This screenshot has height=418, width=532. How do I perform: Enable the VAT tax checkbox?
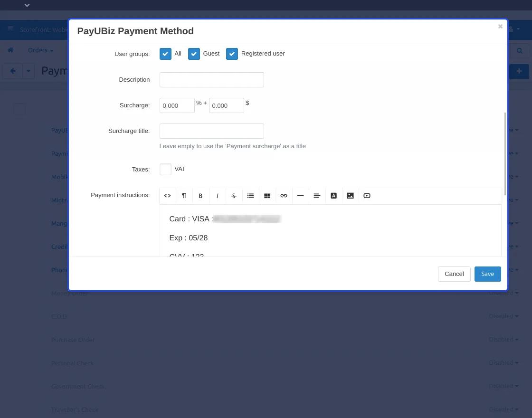tap(165, 169)
